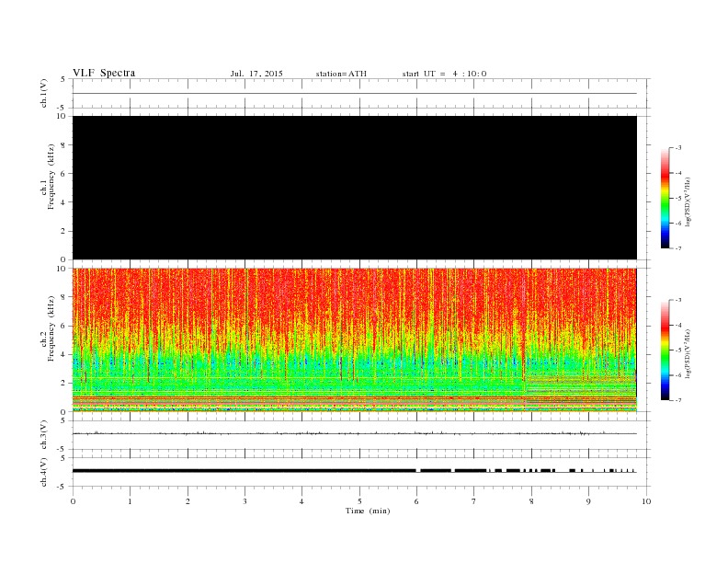Click the "-4" tick on lower color bar
728x563 pixels.
678,325
